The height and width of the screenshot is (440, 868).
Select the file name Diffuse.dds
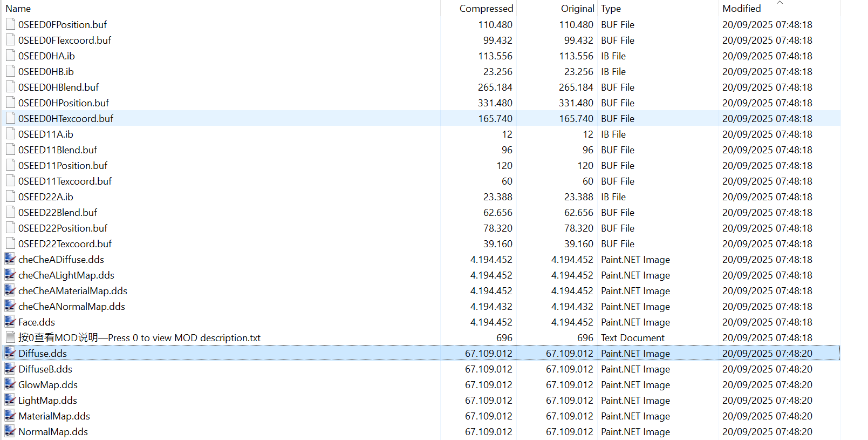coord(43,353)
